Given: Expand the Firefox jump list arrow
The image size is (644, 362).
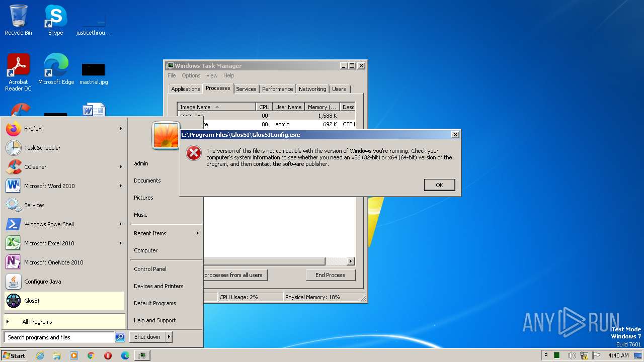Looking at the screenshot, I should (x=121, y=129).
